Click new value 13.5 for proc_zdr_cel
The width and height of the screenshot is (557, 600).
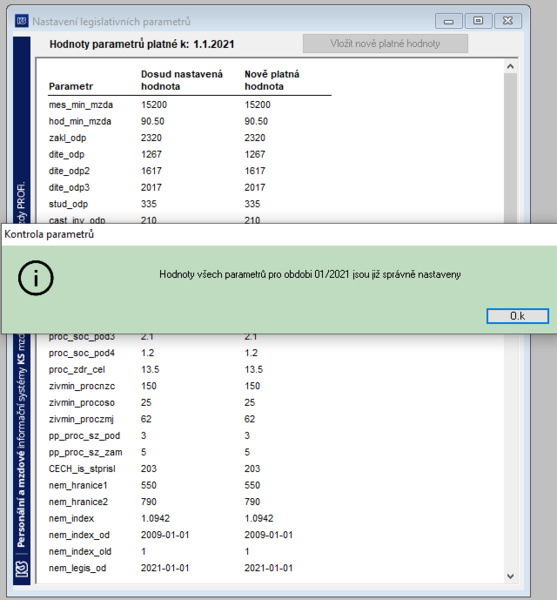pos(254,370)
